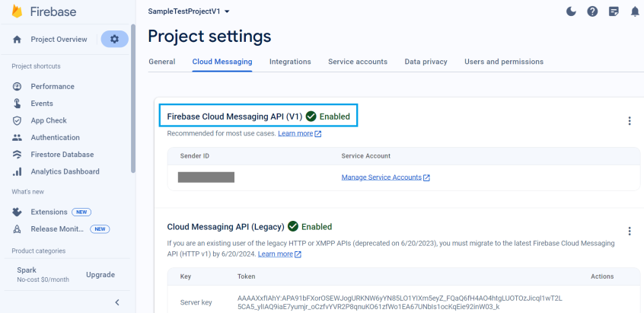The height and width of the screenshot is (313, 644).
Task: Click the Firebase flame logo
Action: click(17, 11)
